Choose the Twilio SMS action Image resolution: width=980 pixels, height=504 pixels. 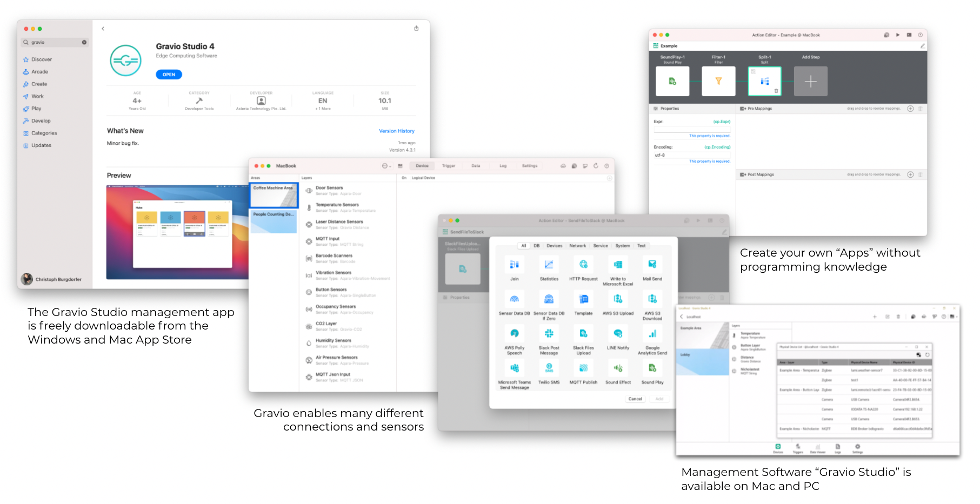click(x=549, y=368)
